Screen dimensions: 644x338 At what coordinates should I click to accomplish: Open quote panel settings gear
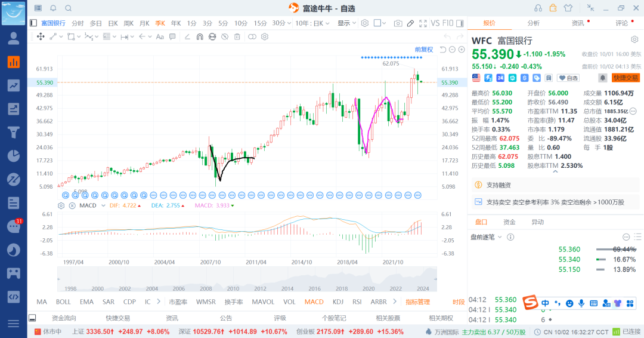pyautogui.click(x=634, y=39)
